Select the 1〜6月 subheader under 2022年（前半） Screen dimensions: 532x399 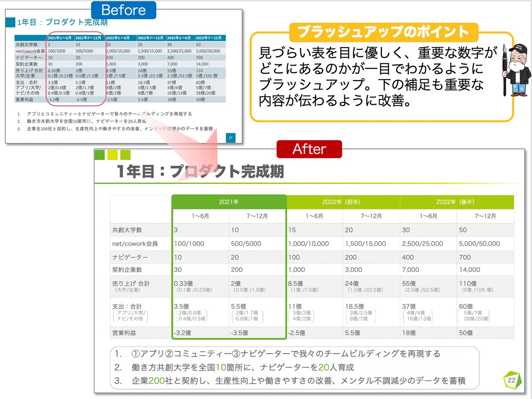[x=314, y=216]
